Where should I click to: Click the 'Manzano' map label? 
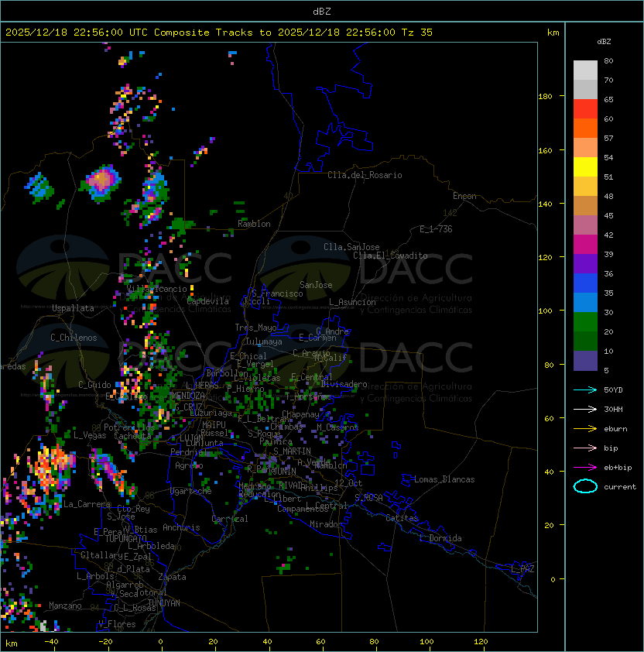click(x=65, y=606)
